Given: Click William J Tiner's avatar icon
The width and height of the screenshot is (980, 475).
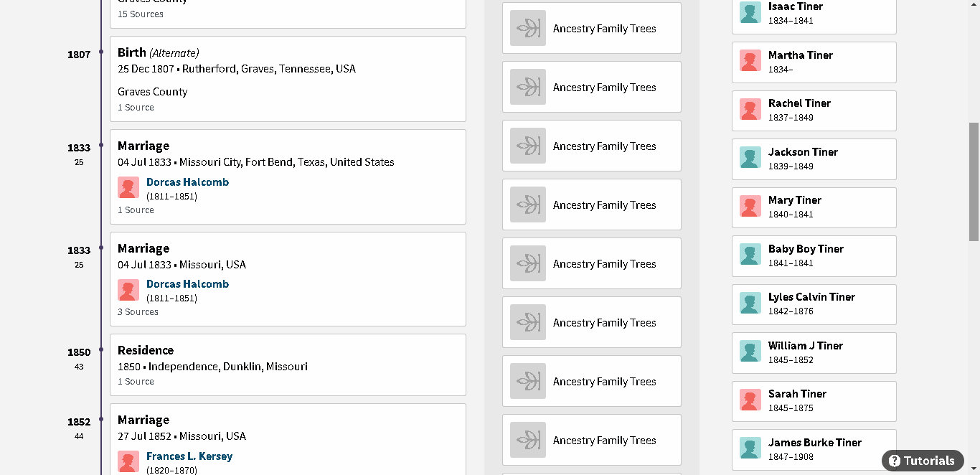Looking at the screenshot, I should [x=750, y=352].
